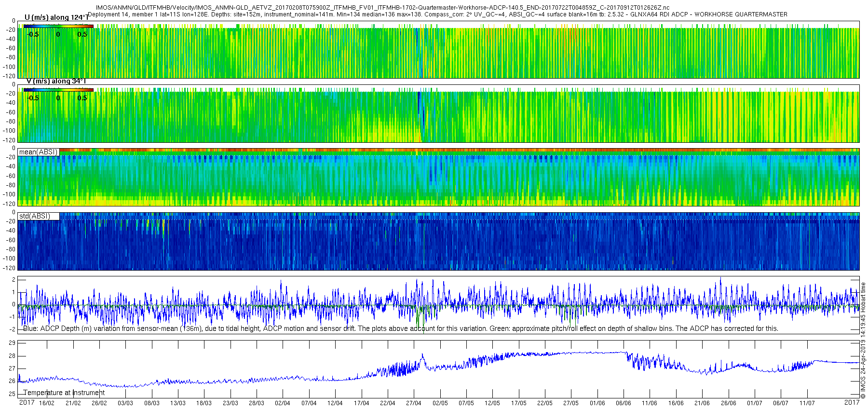Image resolution: width=868 pixels, height=410 pixels.
Task: Click the '21/06' date tick label
Action: tap(702, 403)
